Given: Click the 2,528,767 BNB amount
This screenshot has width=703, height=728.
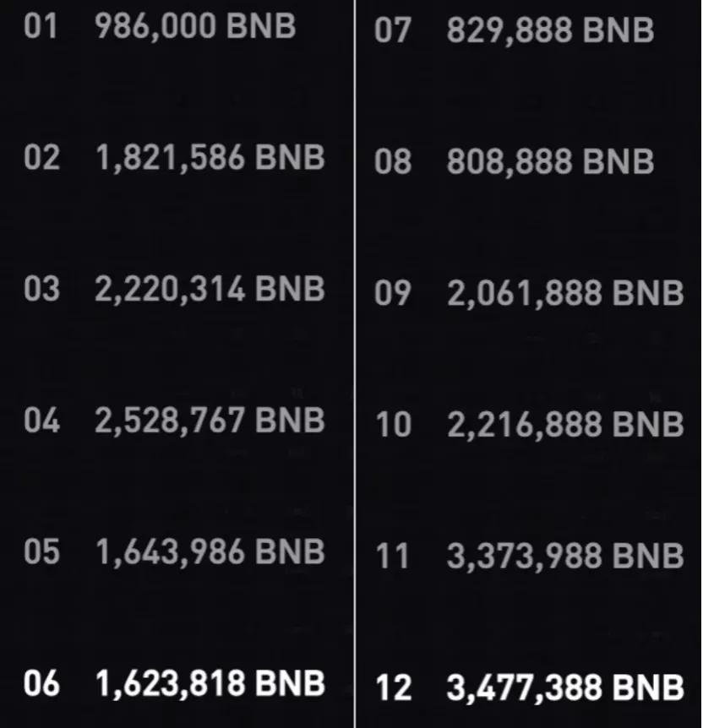Looking at the screenshot, I should point(210,421).
